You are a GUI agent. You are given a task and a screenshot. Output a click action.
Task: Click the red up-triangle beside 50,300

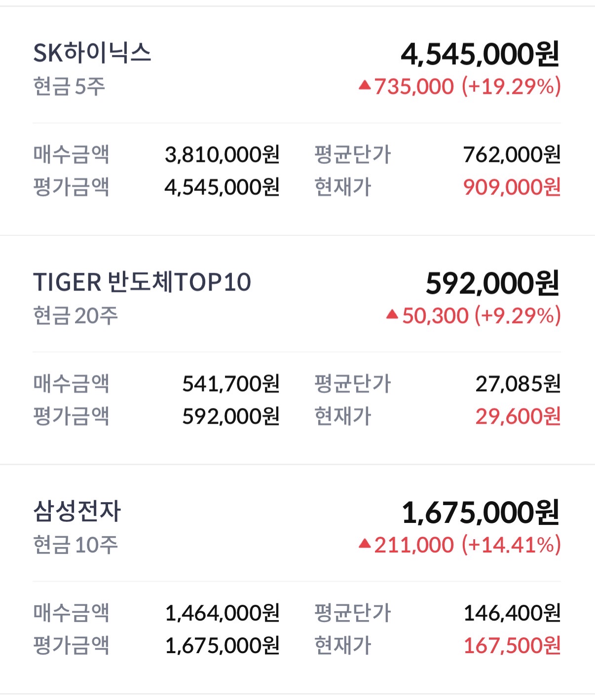[x=392, y=314]
